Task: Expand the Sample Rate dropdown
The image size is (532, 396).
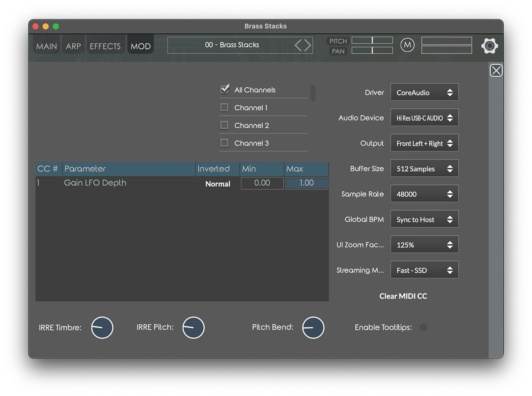Action: pyautogui.click(x=424, y=194)
